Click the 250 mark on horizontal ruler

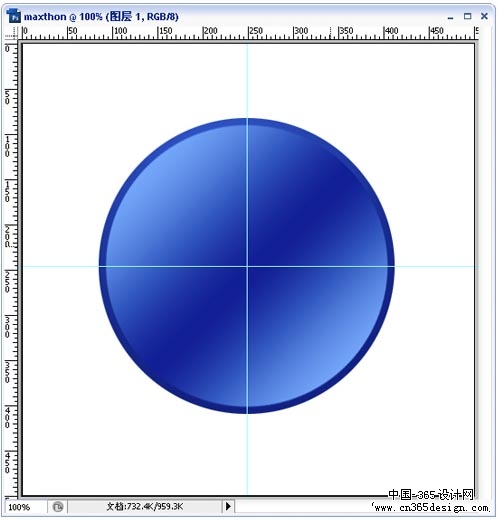pos(256,31)
